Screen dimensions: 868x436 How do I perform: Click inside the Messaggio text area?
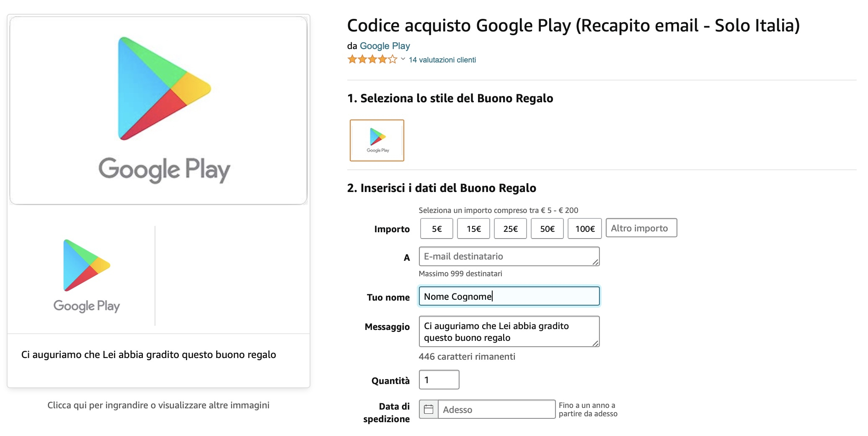click(x=509, y=331)
